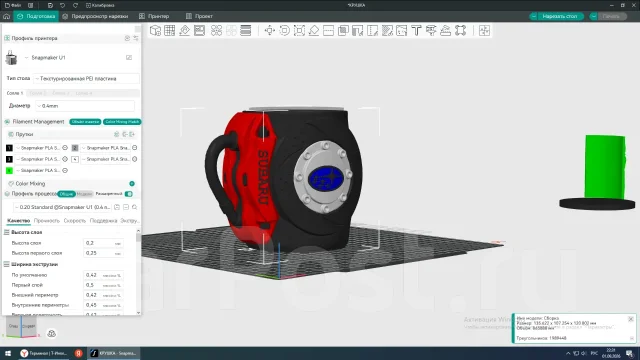Choose the Lay on face tool
The width and height of the screenshot is (640, 360).
[x=314, y=31]
